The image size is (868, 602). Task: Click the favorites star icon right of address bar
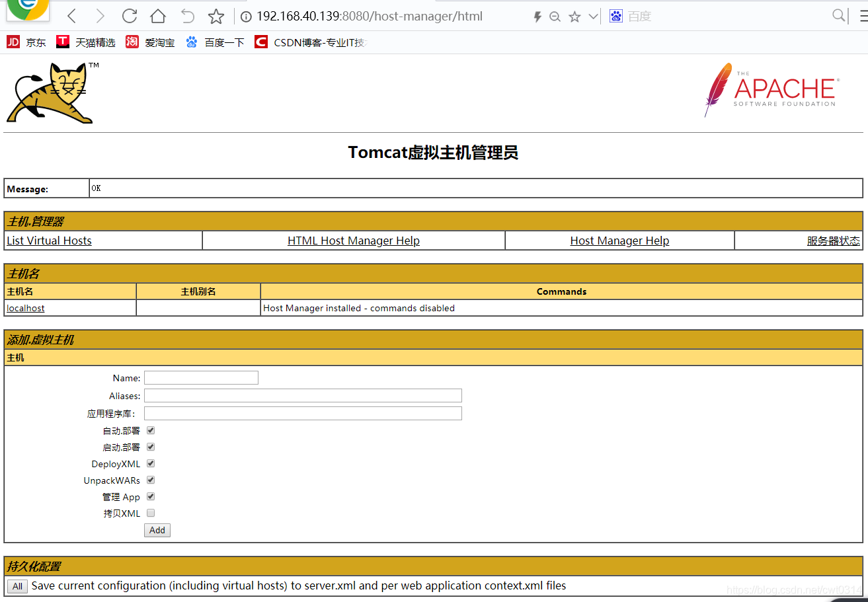[574, 17]
